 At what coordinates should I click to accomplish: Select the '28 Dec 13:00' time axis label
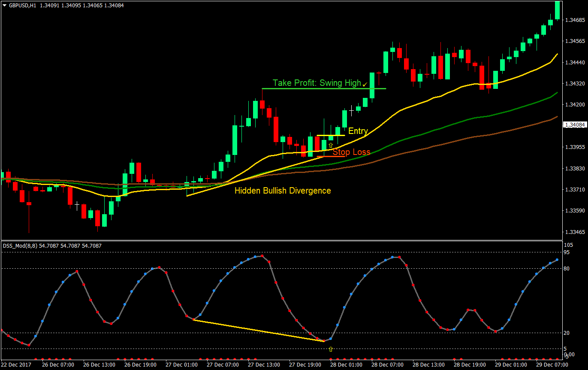click(x=429, y=365)
